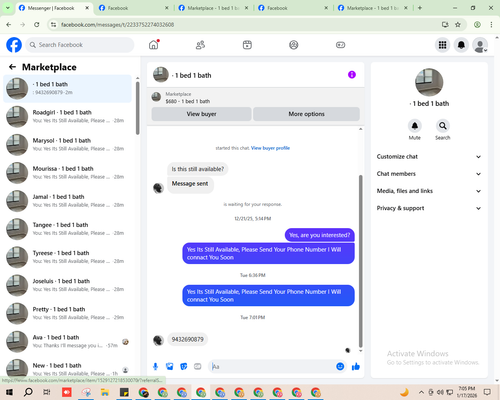Attach a photo file icon
Screen dimensions: 500x400
[x=170, y=367]
